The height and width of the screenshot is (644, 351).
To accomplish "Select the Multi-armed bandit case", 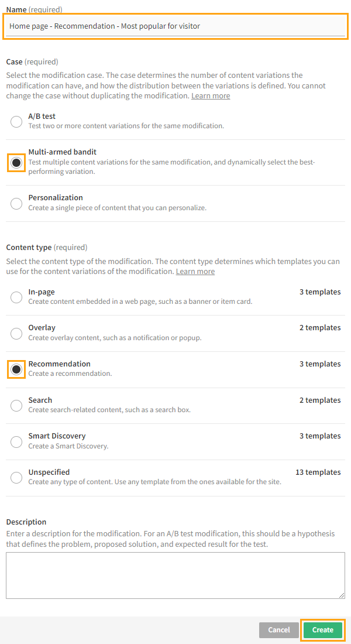I will pos(16,162).
